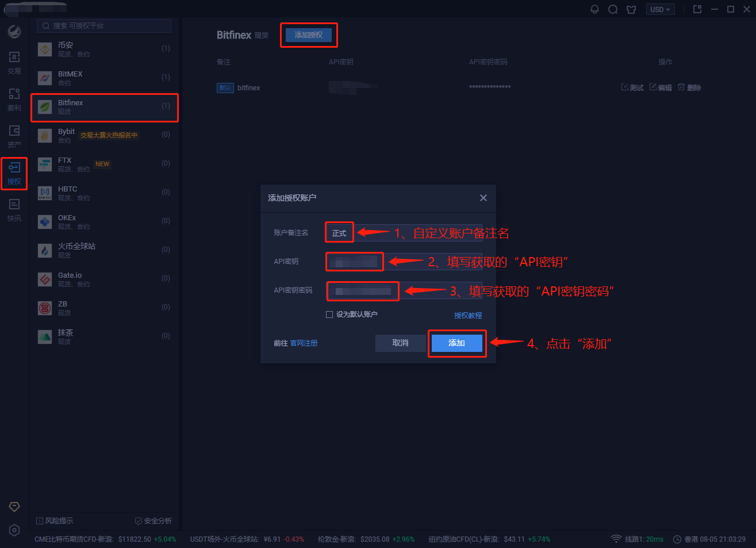Viewport: 756px width, 548px height.
Task: Click 编辑 to edit bitfinex authorization
Action: [661, 87]
